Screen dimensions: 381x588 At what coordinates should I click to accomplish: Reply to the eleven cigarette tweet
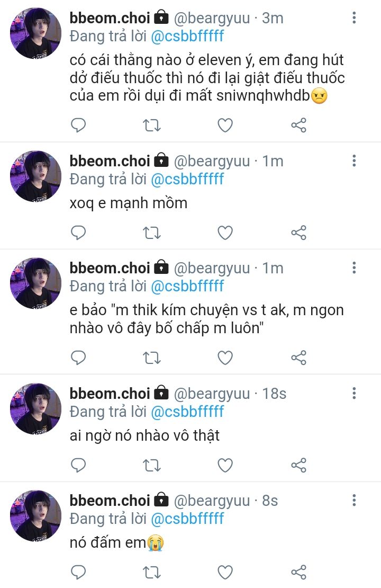click(x=78, y=125)
